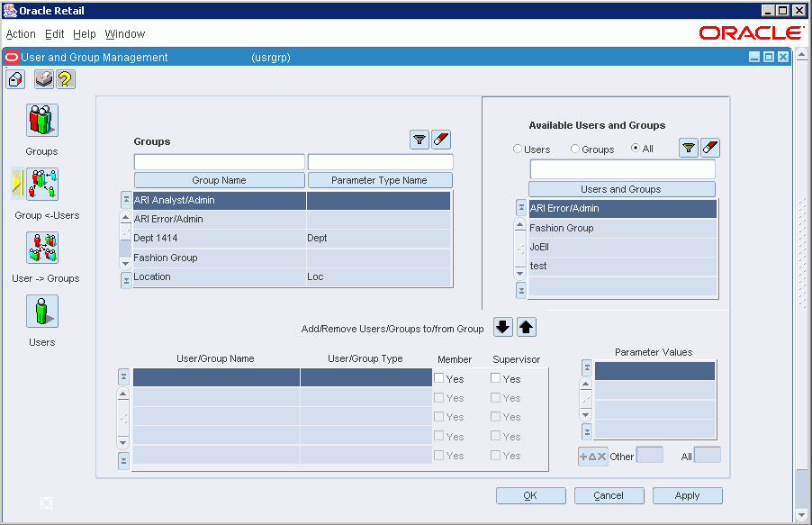Check Member Yes in second row
This screenshot has width=812, height=525.
pyautogui.click(x=438, y=397)
